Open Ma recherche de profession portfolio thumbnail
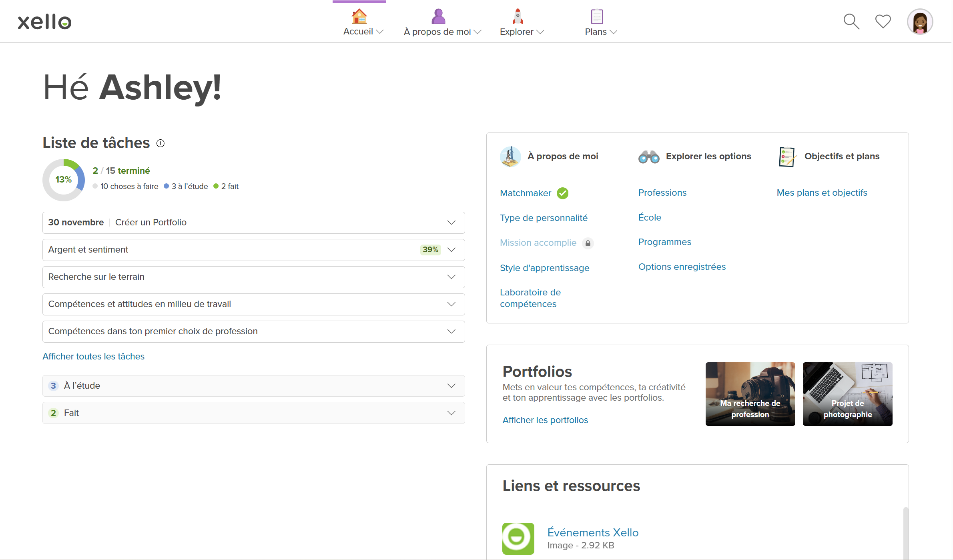 click(x=750, y=394)
